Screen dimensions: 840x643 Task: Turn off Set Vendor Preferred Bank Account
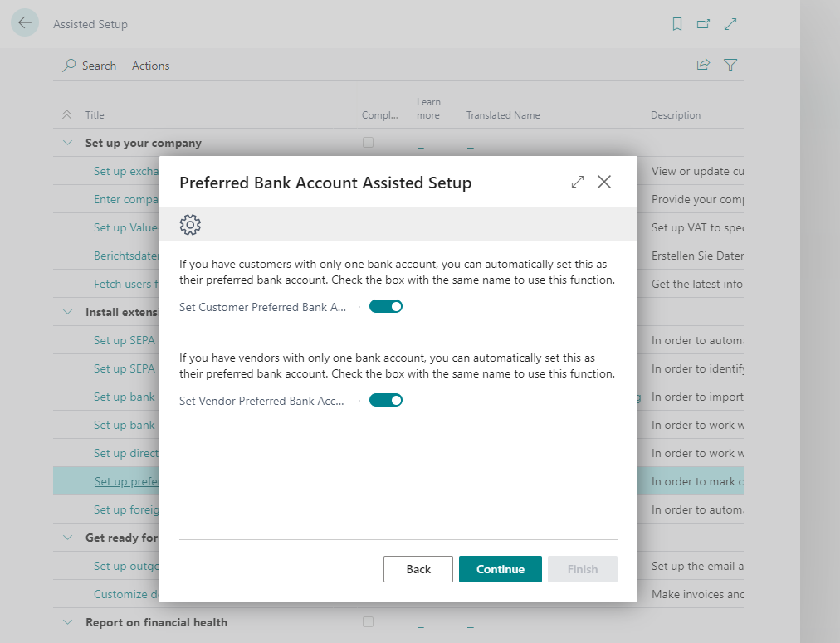coord(385,400)
